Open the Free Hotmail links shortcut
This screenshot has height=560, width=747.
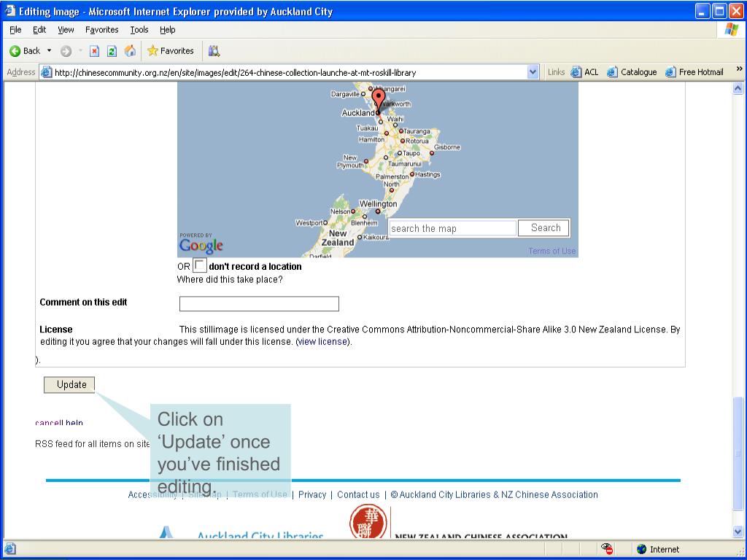coord(694,72)
